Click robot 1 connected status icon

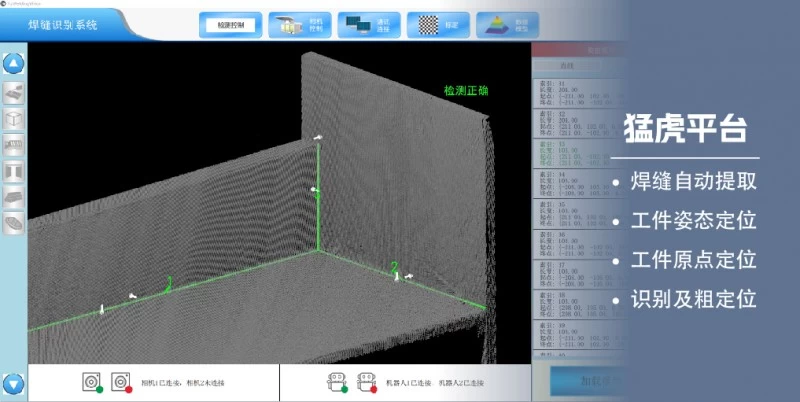(x=337, y=382)
